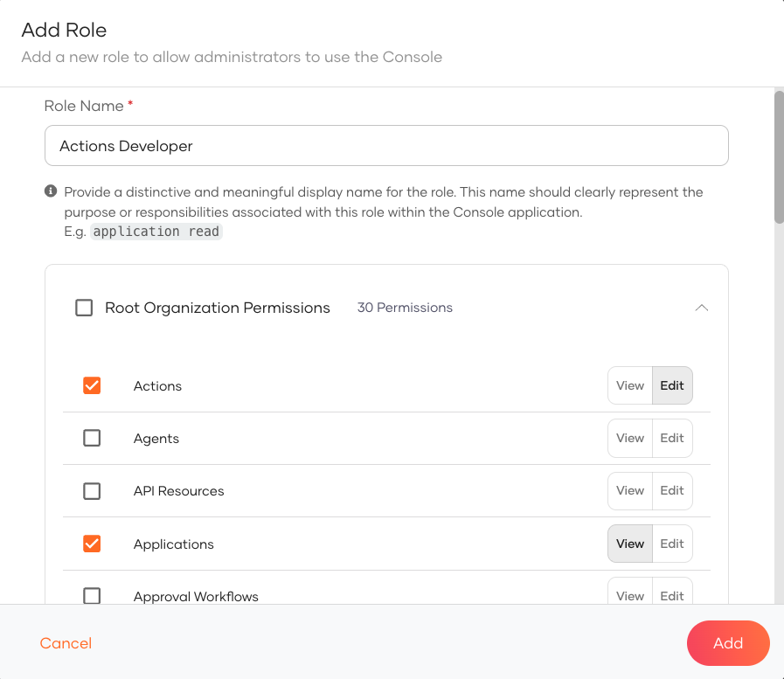Click the Role Name input field
Viewport: 784px width, 679px height.
(x=386, y=146)
